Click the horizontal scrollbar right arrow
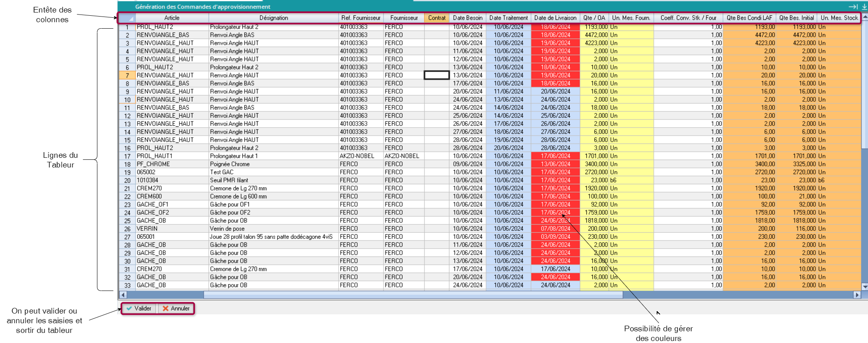 [x=857, y=295]
